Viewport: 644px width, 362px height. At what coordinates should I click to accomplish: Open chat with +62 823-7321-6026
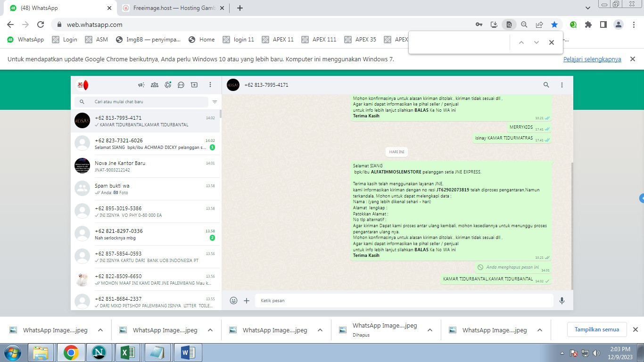(x=145, y=143)
